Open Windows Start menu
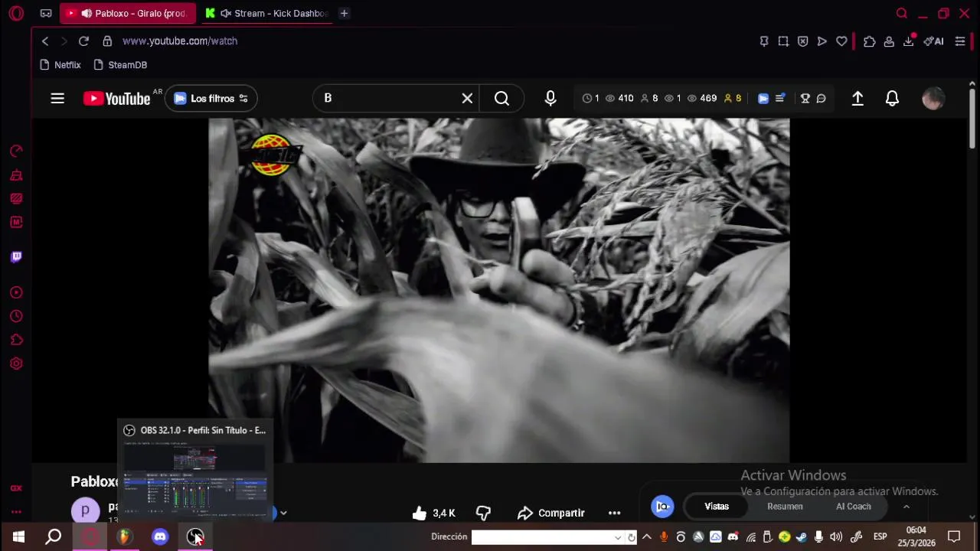The height and width of the screenshot is (551, 980). 18,536
